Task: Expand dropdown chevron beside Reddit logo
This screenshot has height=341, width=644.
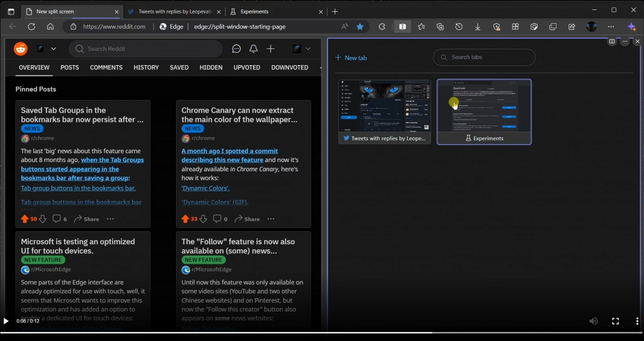Action: click(x=53, y=49)
